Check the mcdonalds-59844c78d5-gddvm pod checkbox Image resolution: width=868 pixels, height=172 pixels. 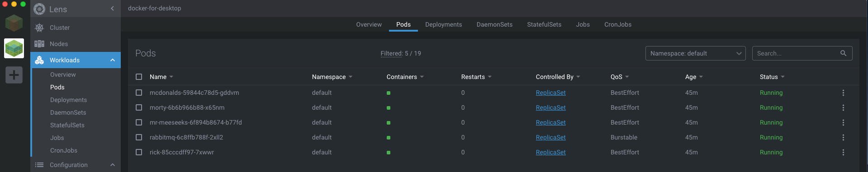[x=139, y=93]
